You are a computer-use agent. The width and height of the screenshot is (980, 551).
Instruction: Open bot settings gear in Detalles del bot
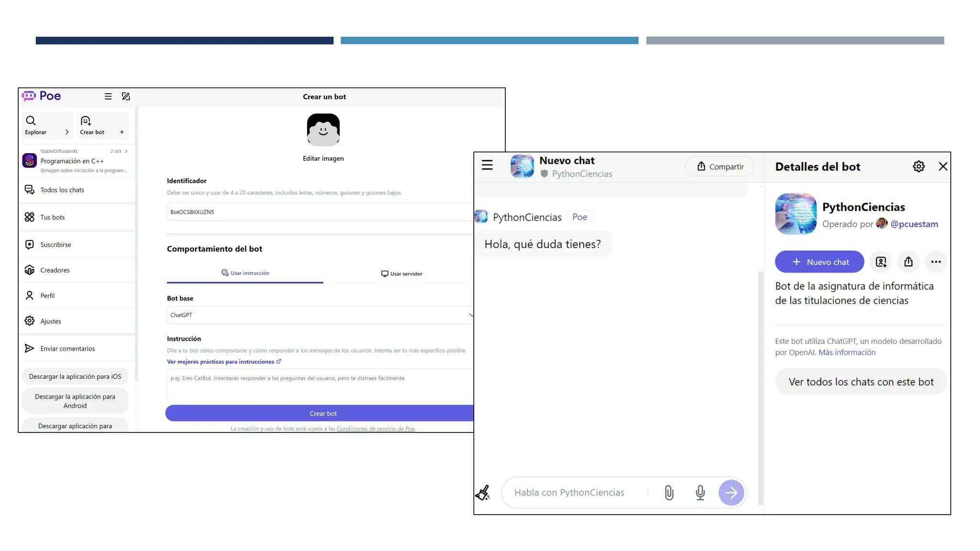pyautogui.click(x=918, y=166)
